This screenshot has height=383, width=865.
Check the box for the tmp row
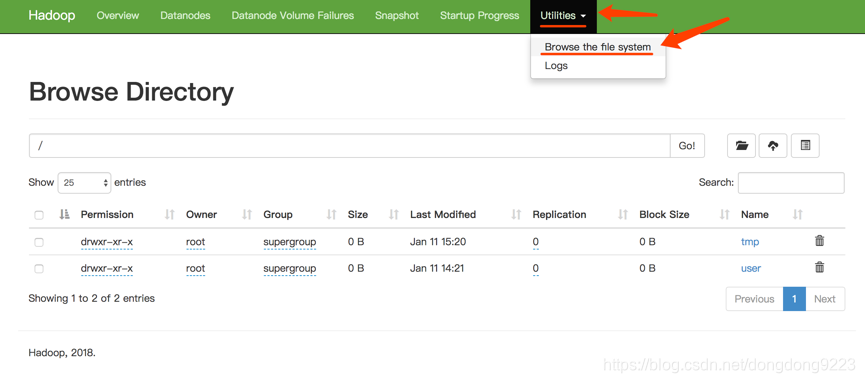(39, 242)
